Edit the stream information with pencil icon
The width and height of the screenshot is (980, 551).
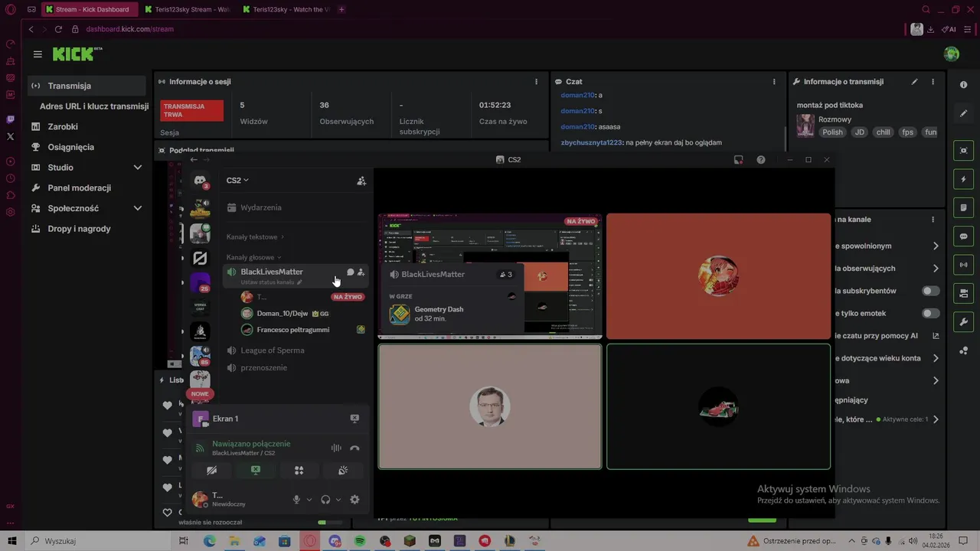[x=914, y=81]
